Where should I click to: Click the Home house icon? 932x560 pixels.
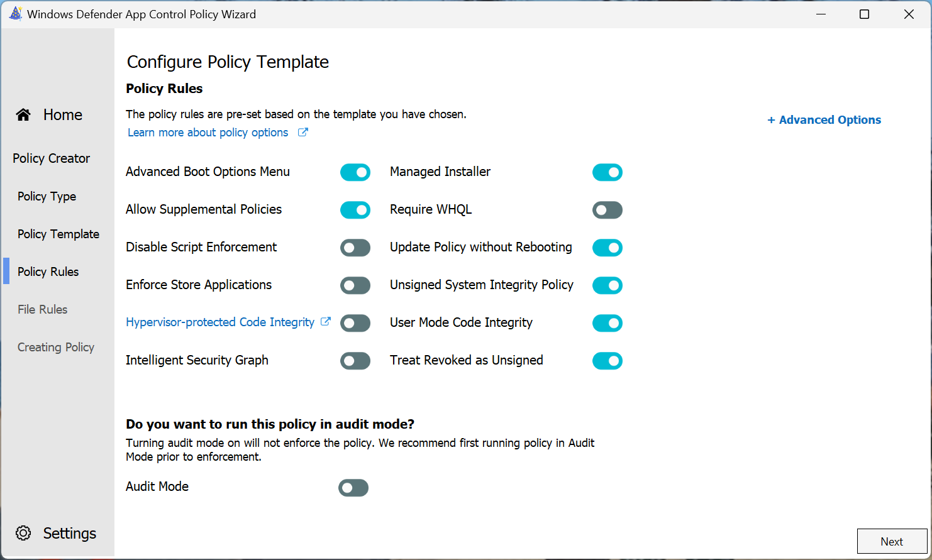click(x=23, y=114)
